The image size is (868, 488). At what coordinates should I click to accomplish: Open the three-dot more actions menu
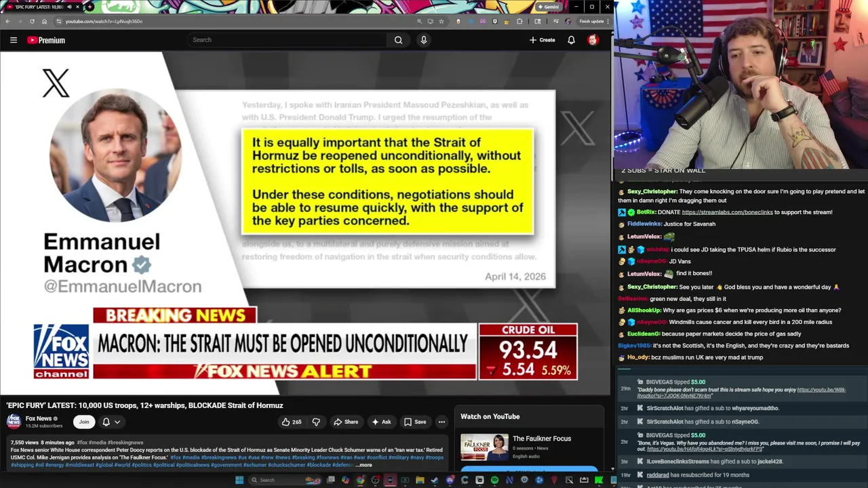click(x=441, y=422)
